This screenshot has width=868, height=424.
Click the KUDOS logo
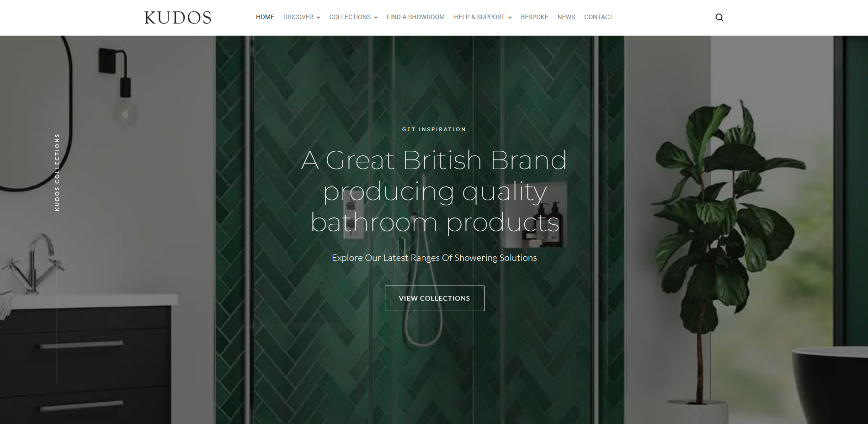coord(178,17)
